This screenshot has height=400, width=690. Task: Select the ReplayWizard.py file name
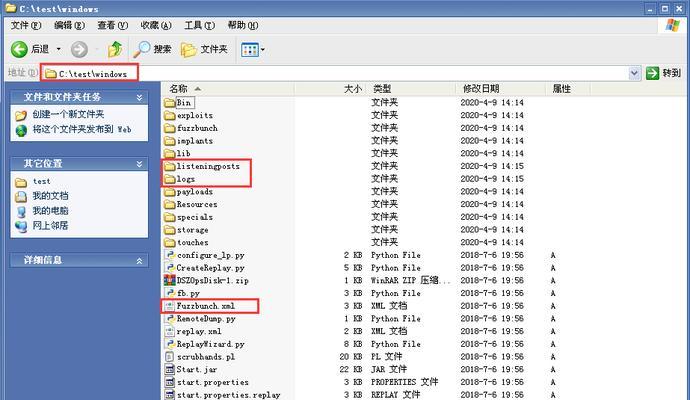coord(210,344)
